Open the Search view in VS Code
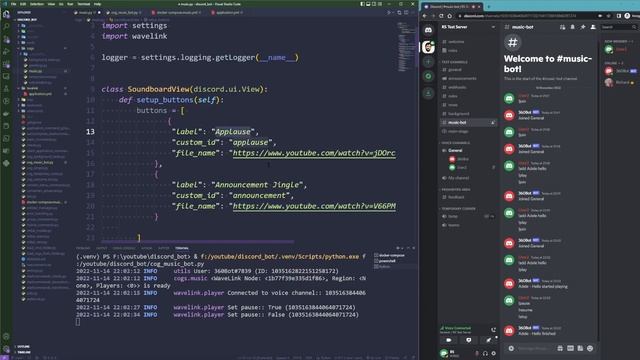This screenshot has width=640, height=360. (6, 27)
